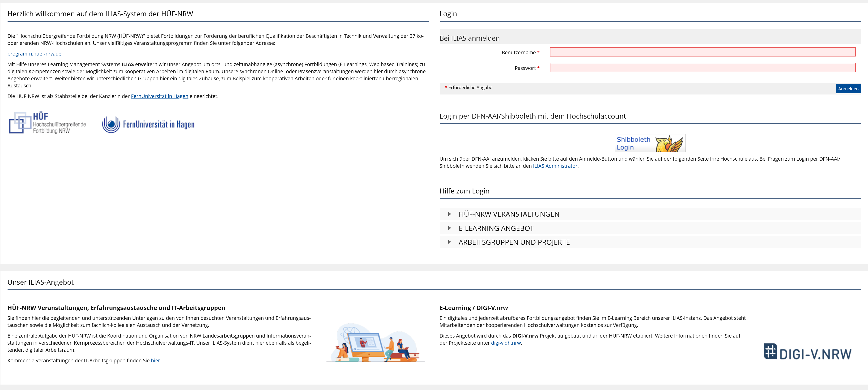Click the Passwort label
Screen dimensions: 868x390
(x=527, y=68)
